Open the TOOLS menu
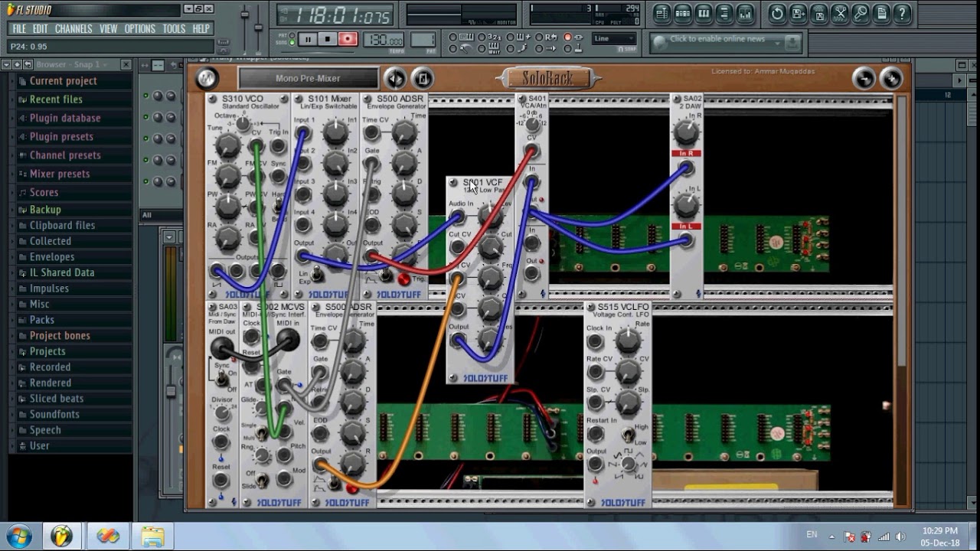Viewport: 980px width, 551px height. [x=174, y=28]
